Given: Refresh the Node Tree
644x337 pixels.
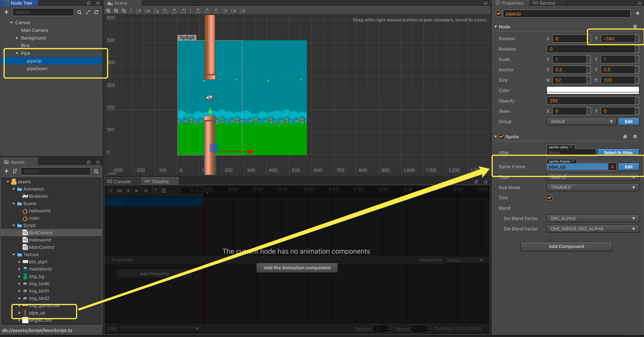Looking at the screenshot, I should 96,12.
